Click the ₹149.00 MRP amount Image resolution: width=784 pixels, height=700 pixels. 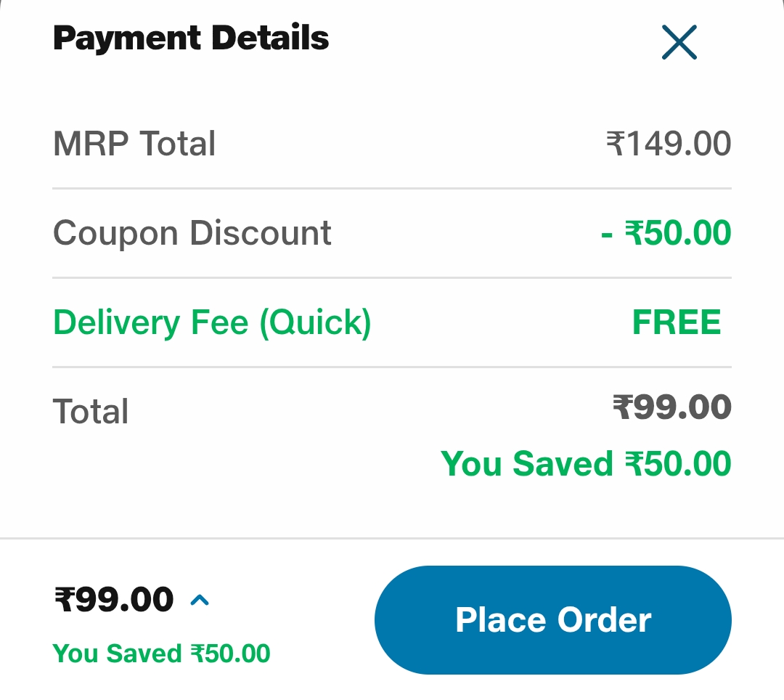coord(669,144)
